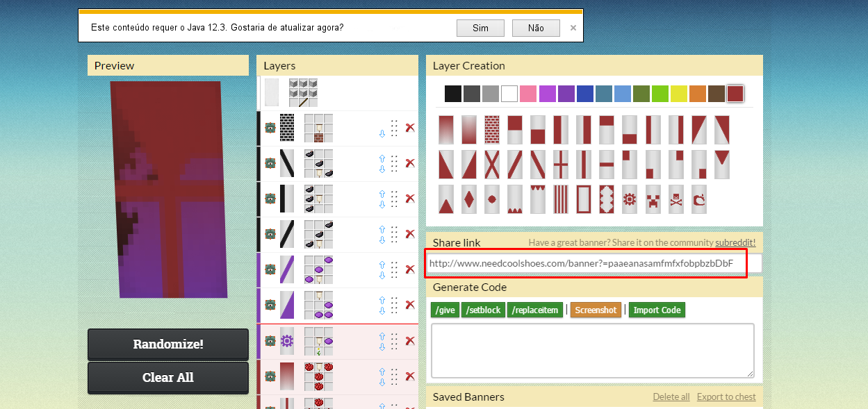Screen dimensions: 868x409
Task: Pick the flower charge pattern in Layer Creation
Action: pos(630,199)
